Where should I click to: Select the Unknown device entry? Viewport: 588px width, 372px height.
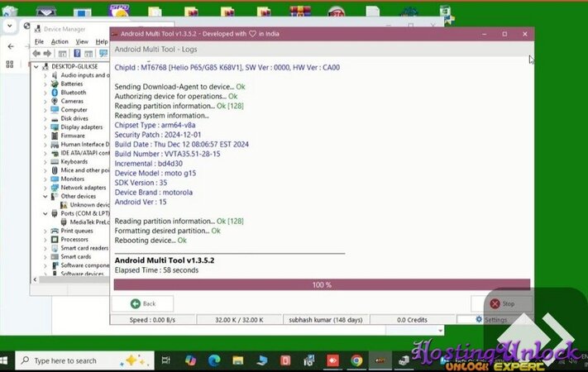tap(89, 205)
